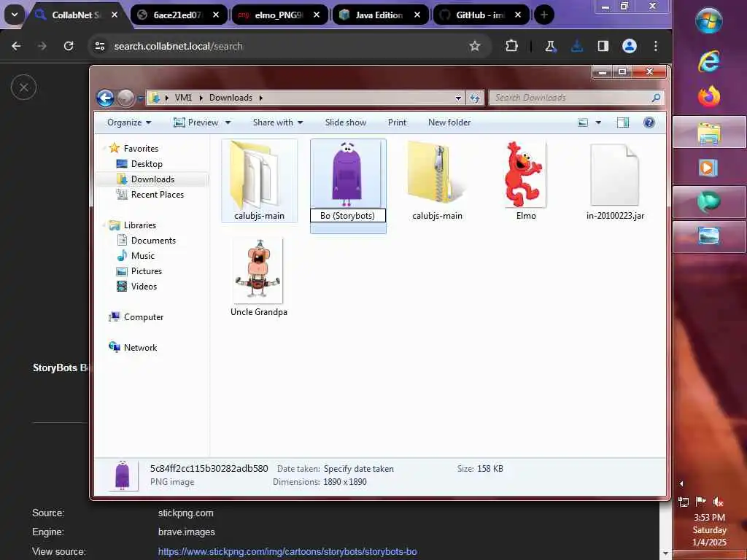Open the view options dropdown arrow

click(598, 122)
